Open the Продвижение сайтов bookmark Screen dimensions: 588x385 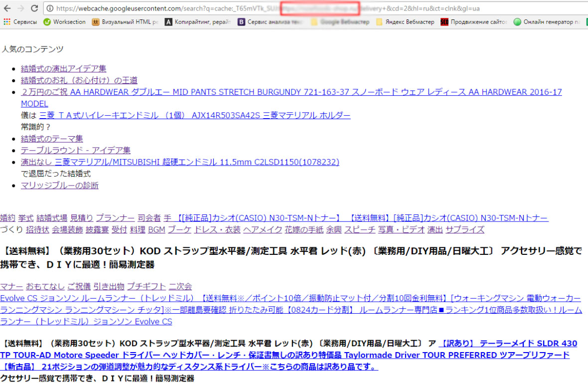tap(473, 22)
